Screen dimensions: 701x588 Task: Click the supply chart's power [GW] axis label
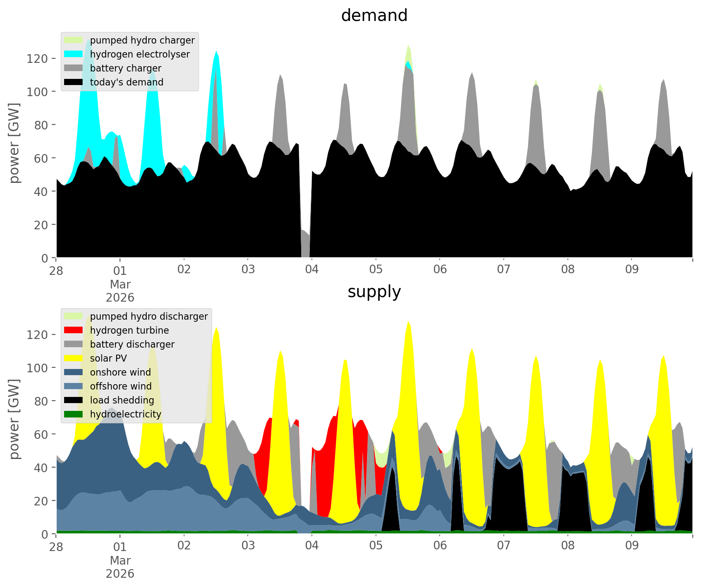(x=14, y=419)
